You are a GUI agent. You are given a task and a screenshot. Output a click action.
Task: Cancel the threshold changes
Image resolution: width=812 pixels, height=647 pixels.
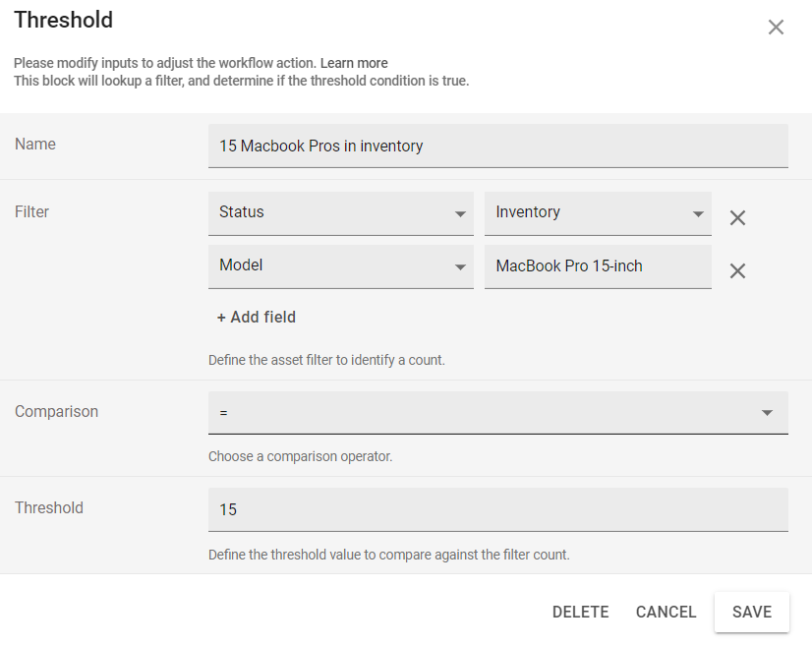tap(666, 612)
